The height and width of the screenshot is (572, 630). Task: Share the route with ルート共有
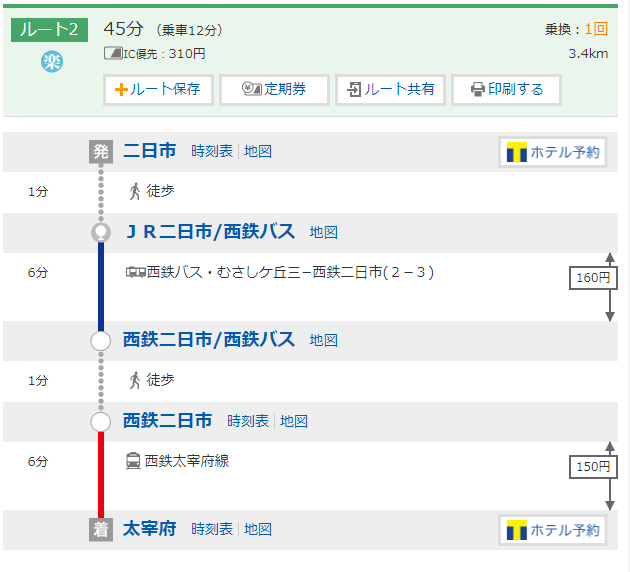pyautogui.click(x=390, y=90)
